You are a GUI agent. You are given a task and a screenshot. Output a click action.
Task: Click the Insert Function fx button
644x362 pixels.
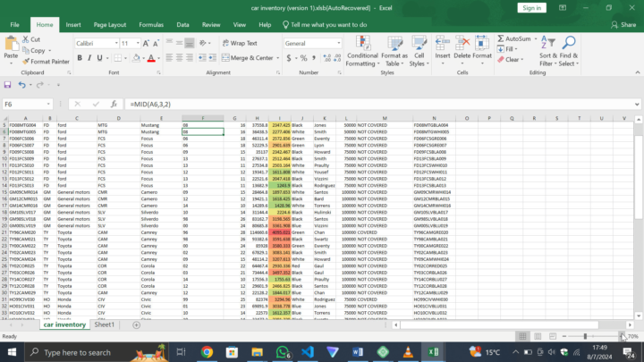(x=114, y=105)
